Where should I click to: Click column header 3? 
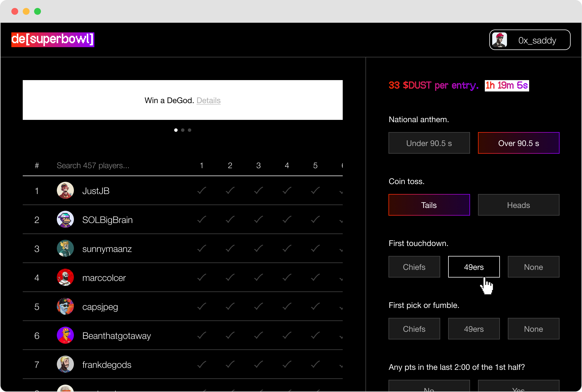pyautogui.click(x=258, y=166)
